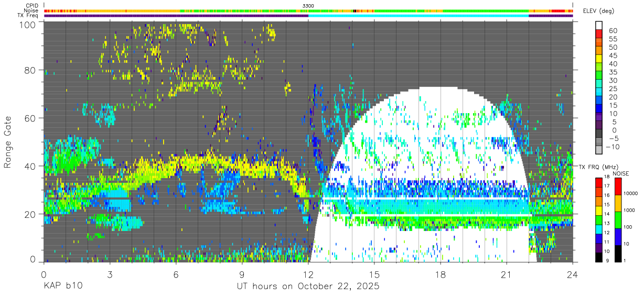This screenshot has width=644, height=297.
Task: Click the red 18 MHz TX frequency swatch
Action: point(599,182)
